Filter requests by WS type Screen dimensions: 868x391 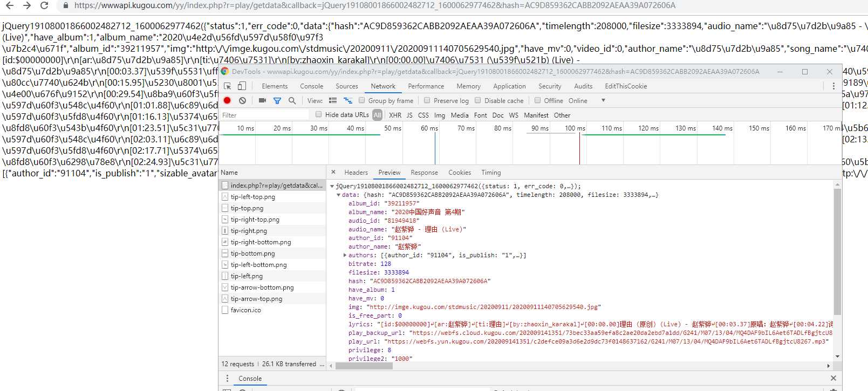(514, 115)
